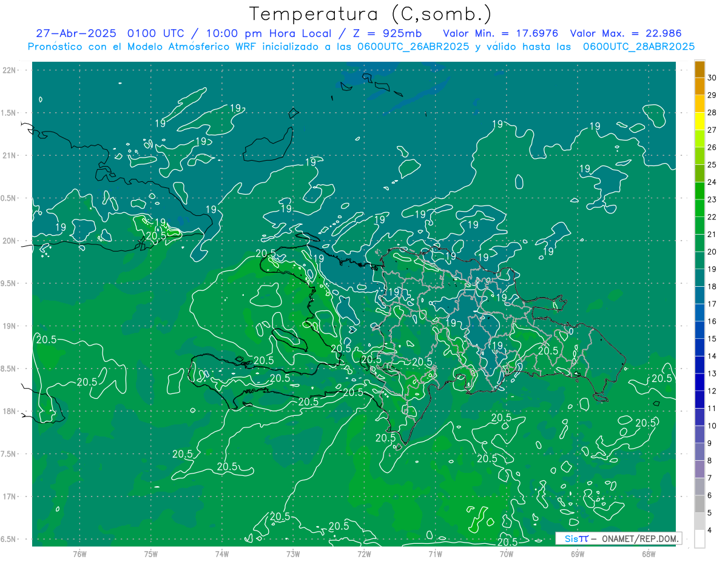Click the legend band between 7 and 8
Viewport: 728px width, 562px height.
pos(700,469)
